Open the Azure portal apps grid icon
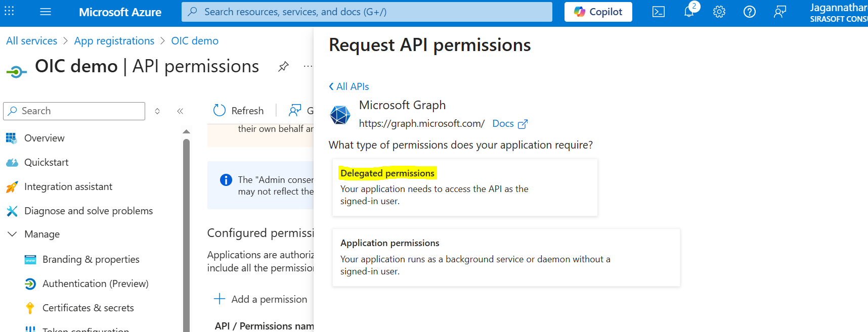868x332 pixels. tap(9, 11)
